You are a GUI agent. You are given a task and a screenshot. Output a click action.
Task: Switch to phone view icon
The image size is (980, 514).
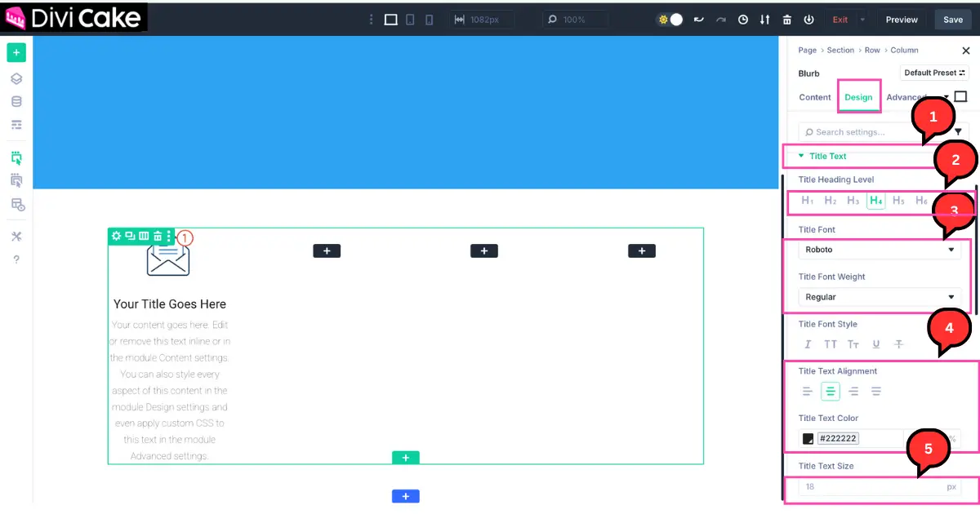click(430, 20)
